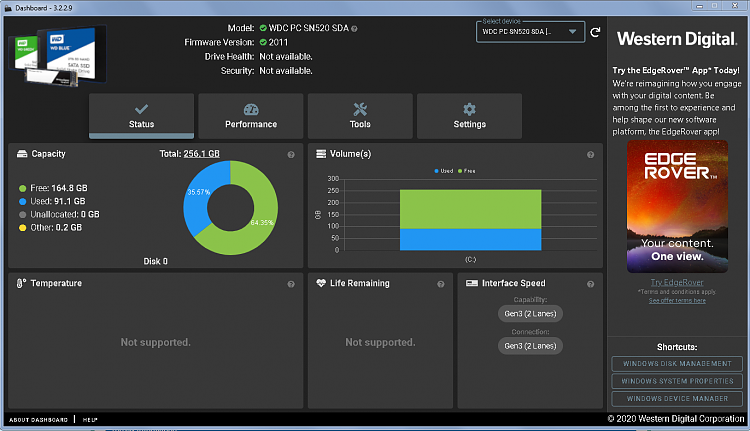Click the Settings gear icon
Viewport: 750px width, 431px height.
pos(469,109)
